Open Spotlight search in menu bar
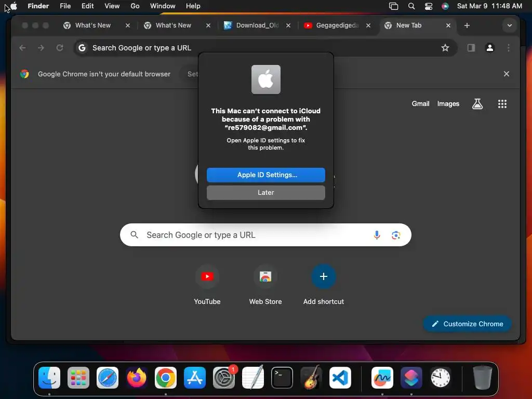Image resolution: width=532 pixels, height=399 pixels. [411, 6]
